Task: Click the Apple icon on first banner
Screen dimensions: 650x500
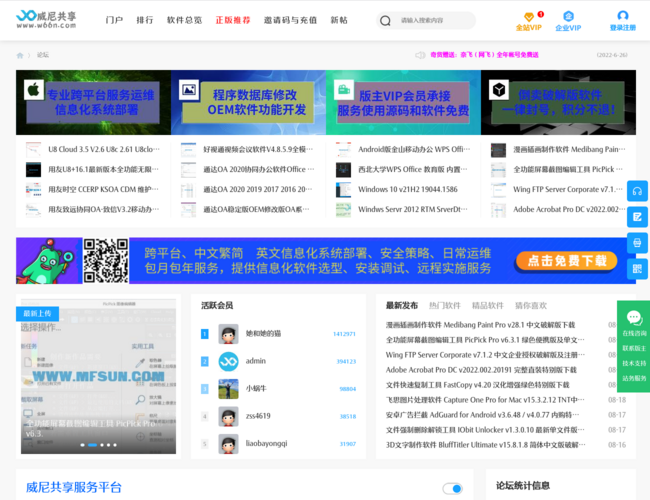Action: pos(34,90)
